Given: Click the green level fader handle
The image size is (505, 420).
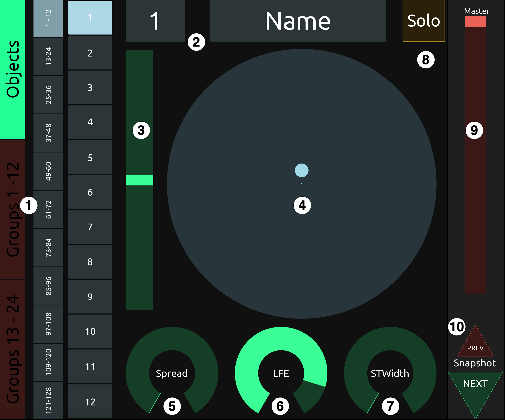Looking at the screenshot, I should (x=139, y=180).
